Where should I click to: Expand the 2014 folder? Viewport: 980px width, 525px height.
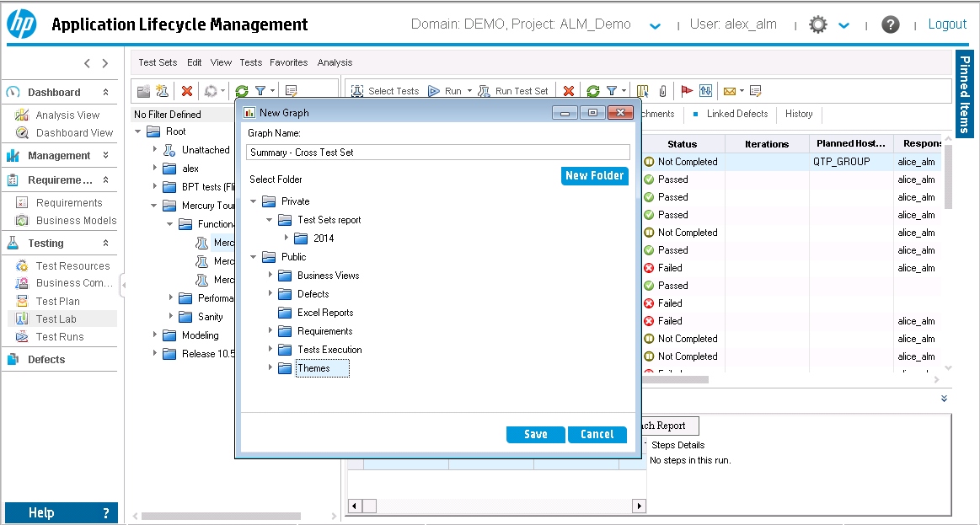[x=287, y=238]
